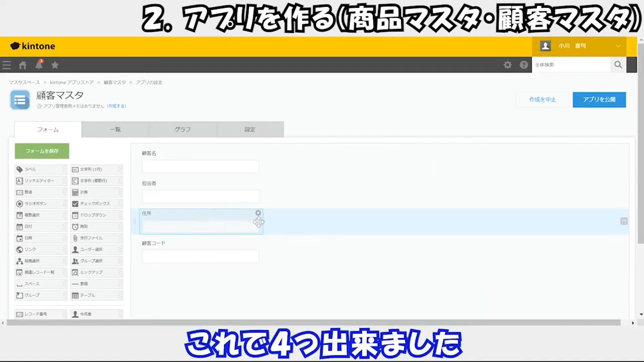The width and height of the screenshot is (644, 362).
Task: Switch to the グラフ tab
Action: [x=183, y=129]
